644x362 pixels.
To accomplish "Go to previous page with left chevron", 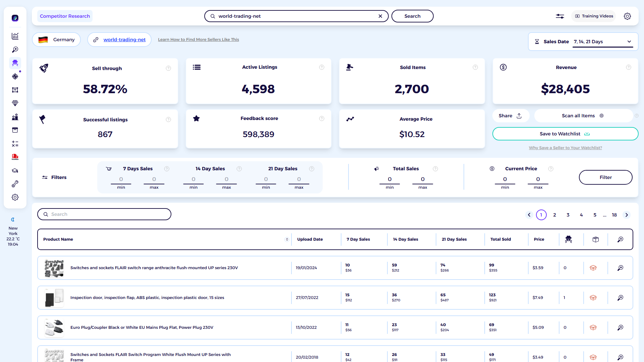I will pos(529,215).
